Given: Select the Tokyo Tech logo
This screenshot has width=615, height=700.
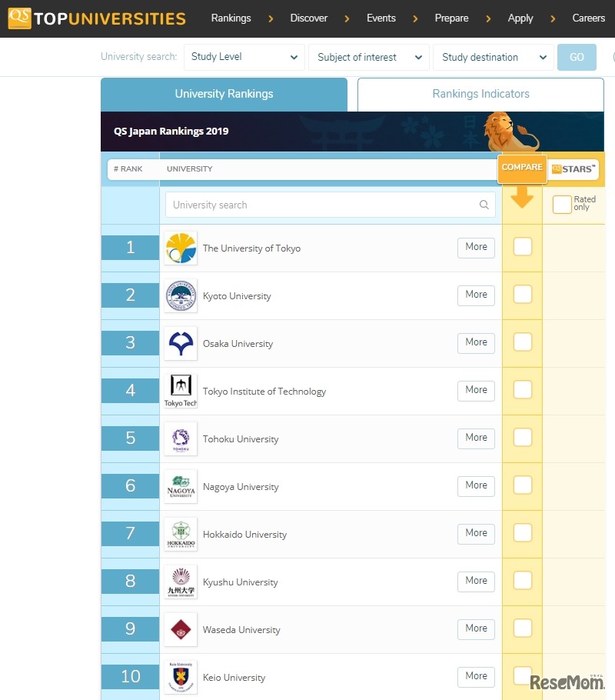Looking at the screenshot, I should click(180, 390).
